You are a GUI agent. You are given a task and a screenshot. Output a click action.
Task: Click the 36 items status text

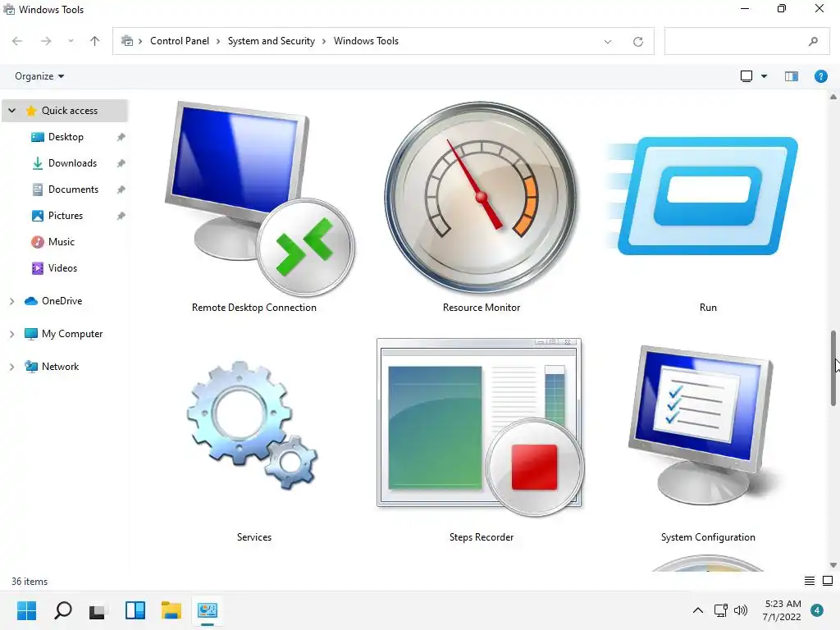[30, 582]
